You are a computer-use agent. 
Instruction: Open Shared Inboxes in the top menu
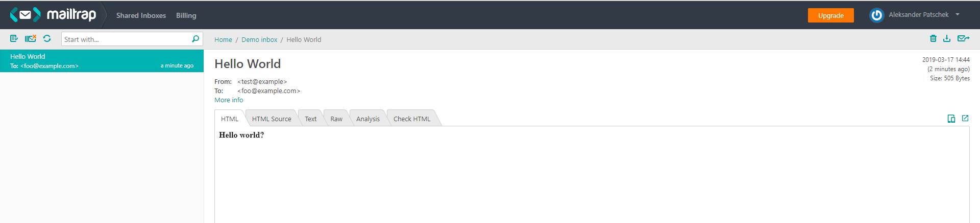click(x=141, y=15)
